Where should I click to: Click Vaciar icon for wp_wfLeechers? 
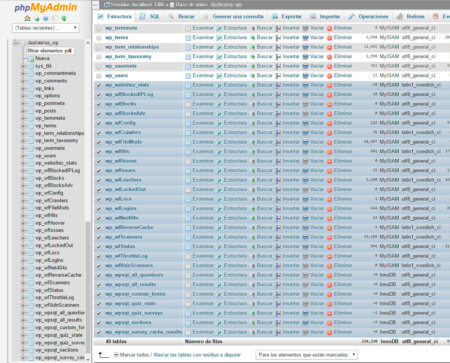(x=305, y=180)
